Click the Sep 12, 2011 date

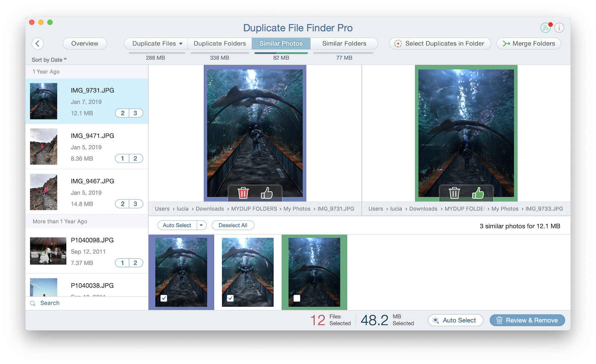(88, 252)
